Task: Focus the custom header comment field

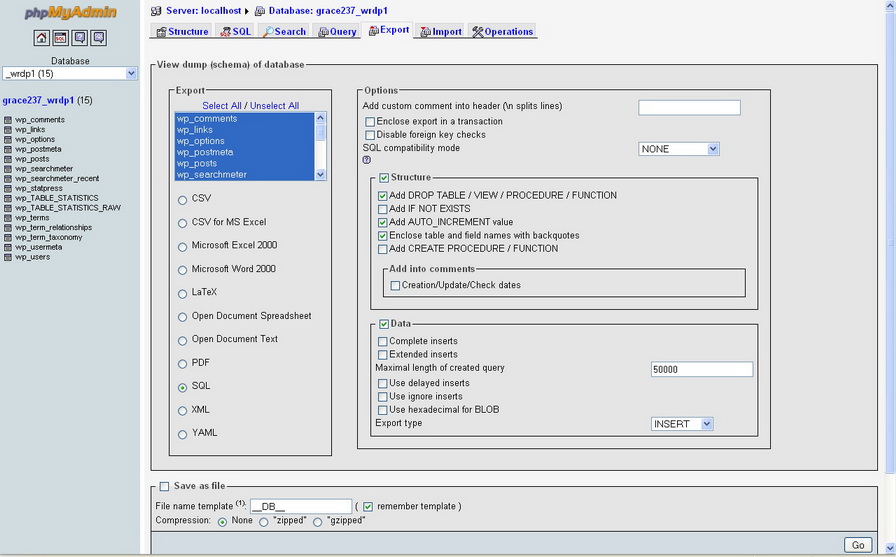Action: click(x=689, y=107)
